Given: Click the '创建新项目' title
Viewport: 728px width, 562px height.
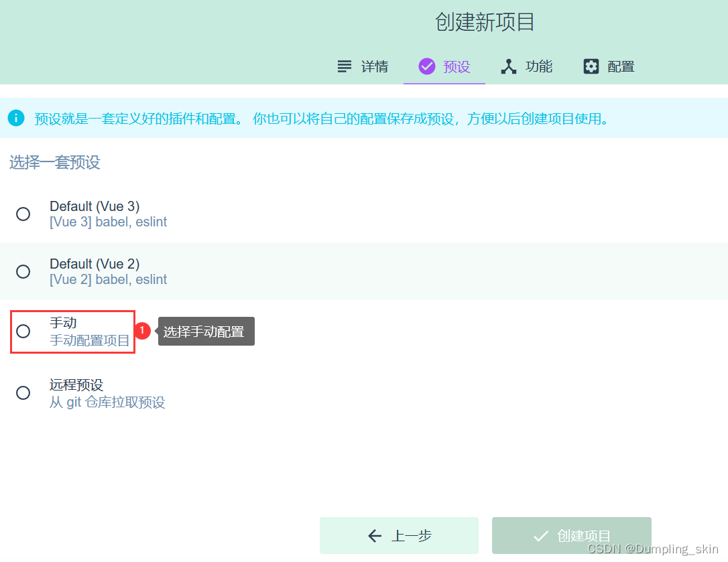Looking at the screenshot, I should (485, 22).
